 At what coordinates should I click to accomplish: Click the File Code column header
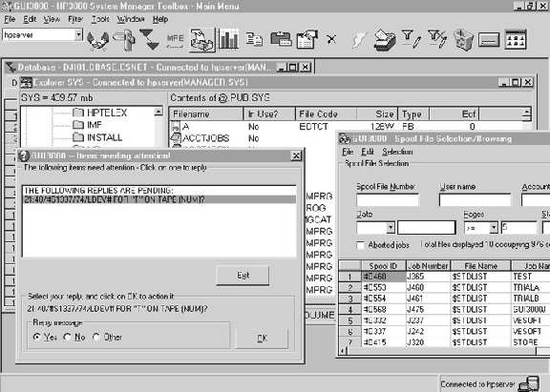(x=327, y=114)
